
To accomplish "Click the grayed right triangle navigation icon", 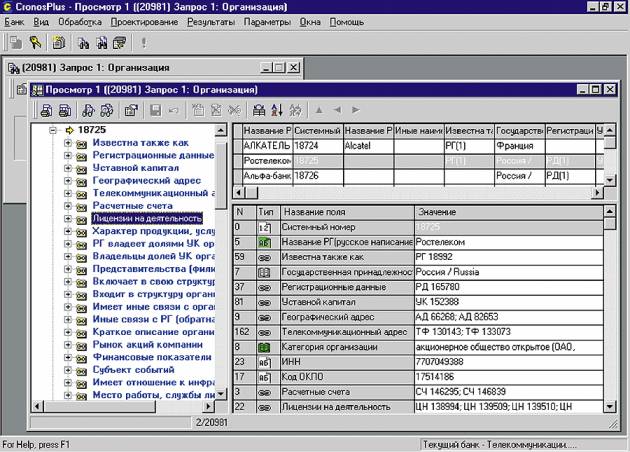I will click(355, 110).
